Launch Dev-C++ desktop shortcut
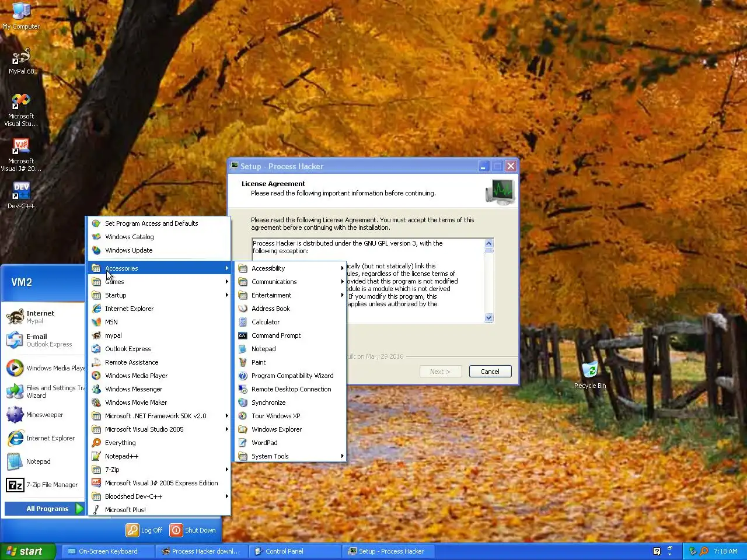Image resolution: width=747 pixels, height=560 pixels. click(x=21, y=195)
